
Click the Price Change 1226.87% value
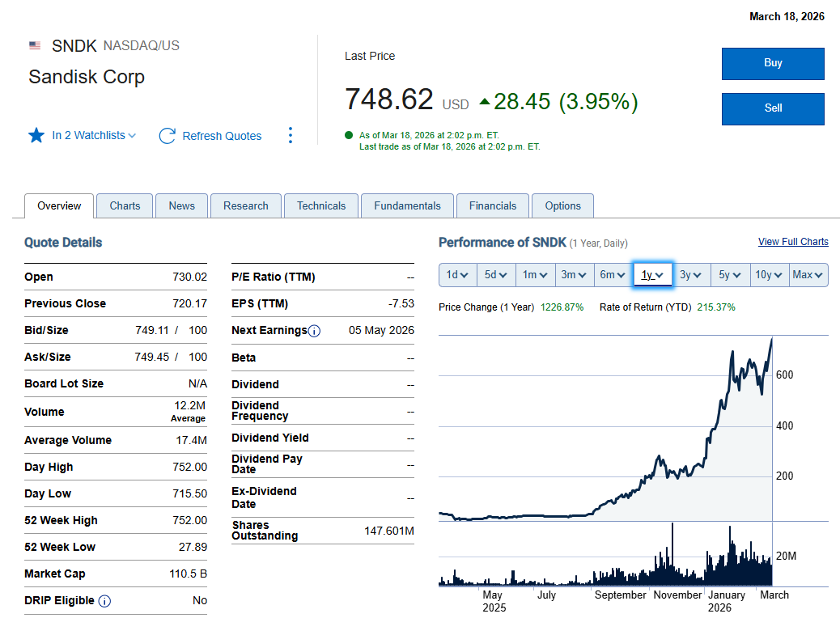coord(562,307)
